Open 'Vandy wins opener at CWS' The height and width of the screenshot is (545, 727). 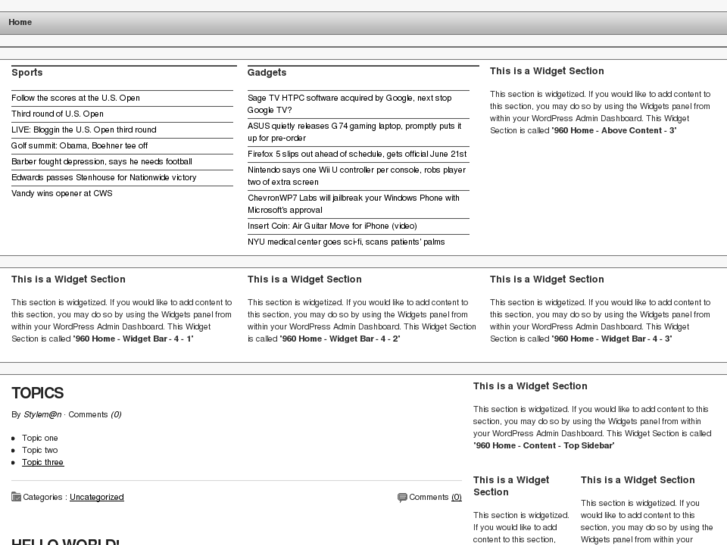click(x=62, y=193)
